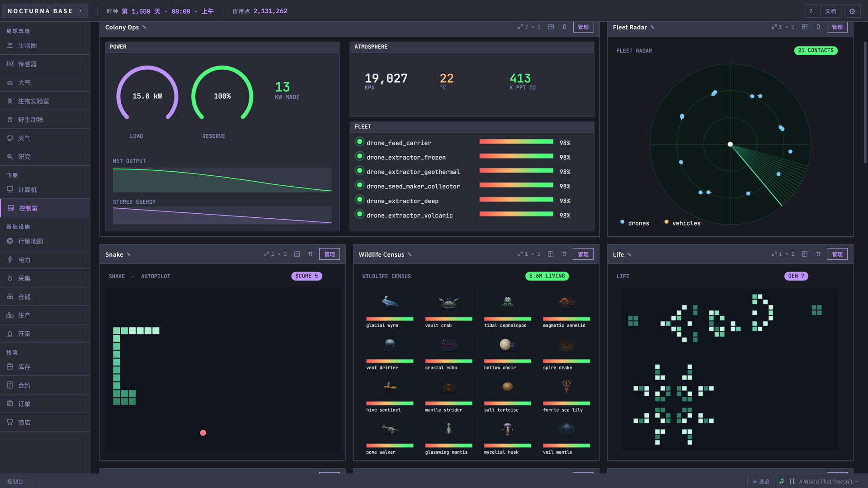Open the NOCTURNA BASE dropdown
868x488 pixels.
45,11
